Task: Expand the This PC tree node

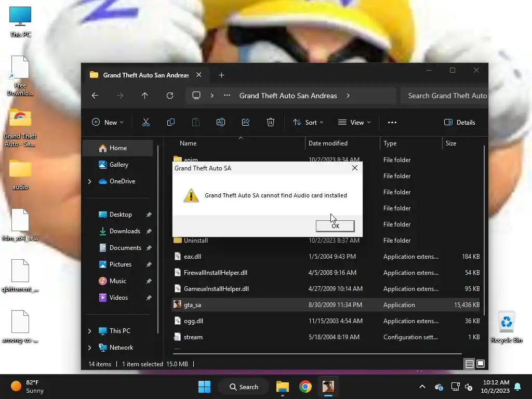Action: pos(89,331)
